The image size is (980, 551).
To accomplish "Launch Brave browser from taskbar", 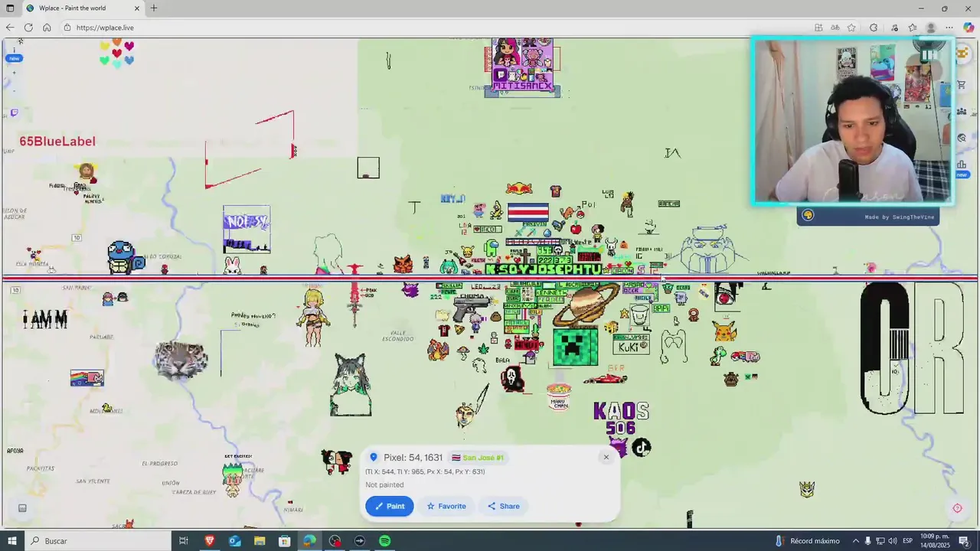I will (x=209, y=541).
